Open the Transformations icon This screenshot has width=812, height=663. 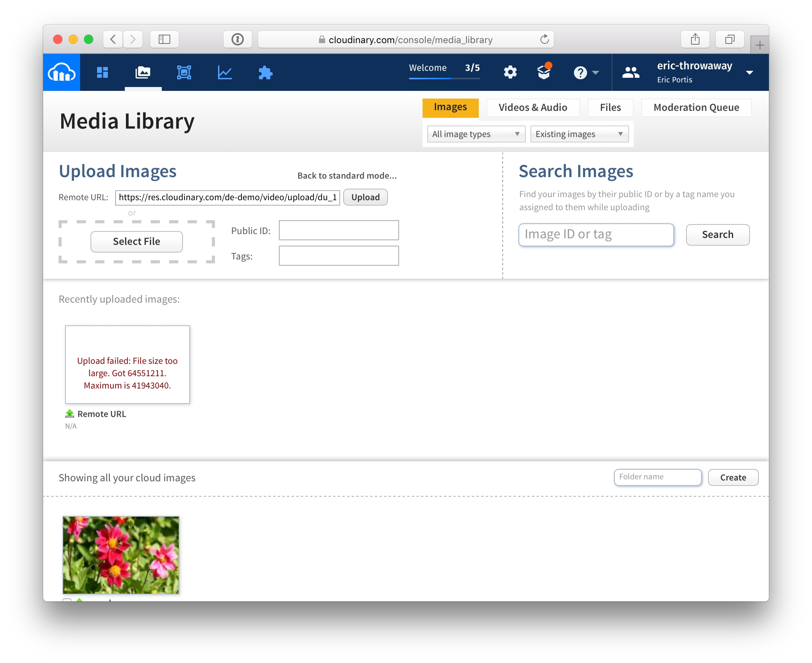(x=184, y=72)
